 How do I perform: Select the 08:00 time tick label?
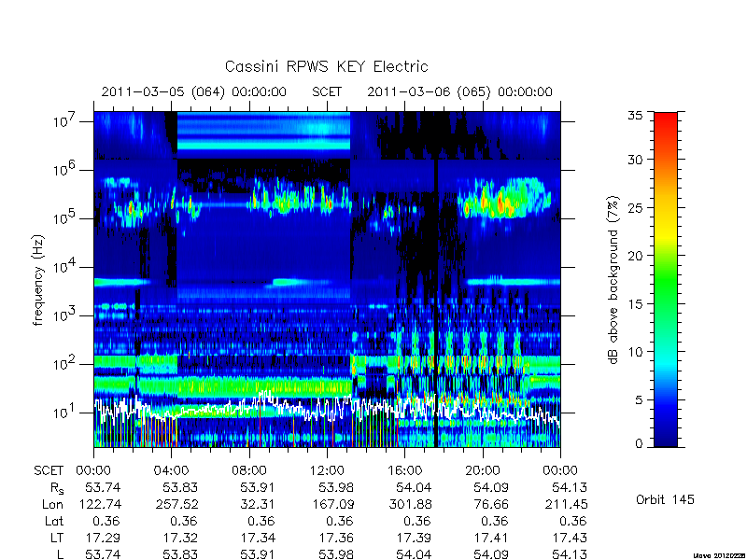(249, 471)
